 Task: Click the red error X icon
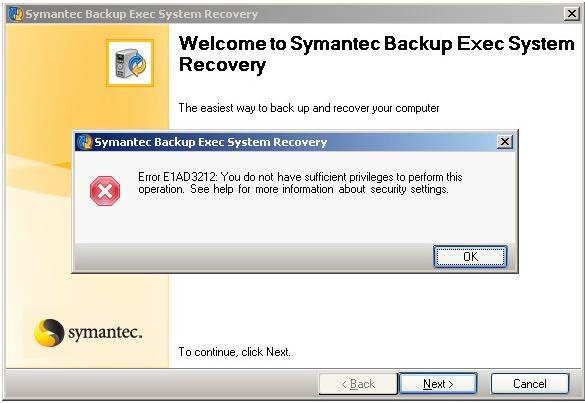(x=105, y=191)
